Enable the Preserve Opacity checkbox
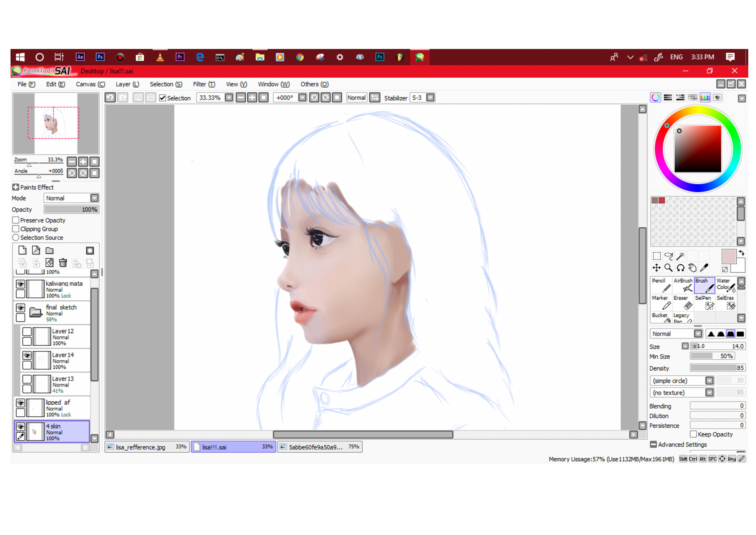 point(16,220)
